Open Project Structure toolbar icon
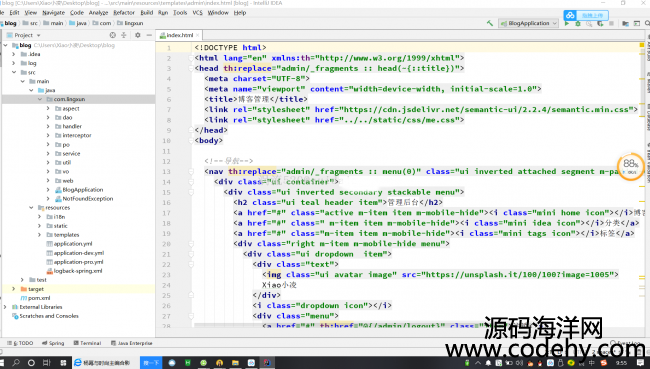 (626, 24)
